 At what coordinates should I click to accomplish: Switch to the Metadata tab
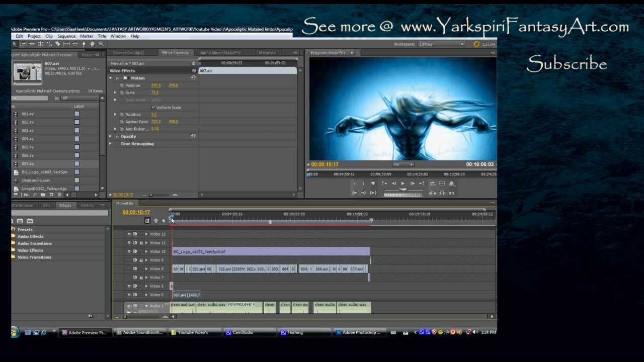(267, 53)
